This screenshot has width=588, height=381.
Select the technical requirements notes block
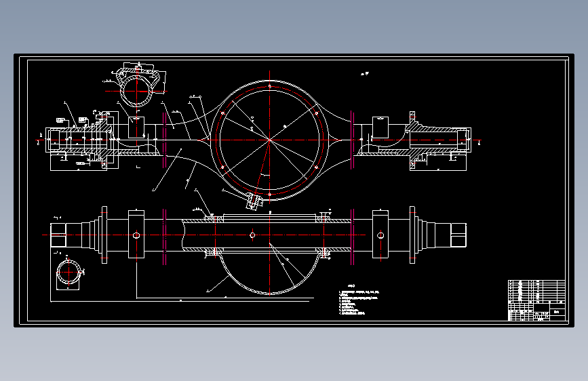(x=359, y=300)
